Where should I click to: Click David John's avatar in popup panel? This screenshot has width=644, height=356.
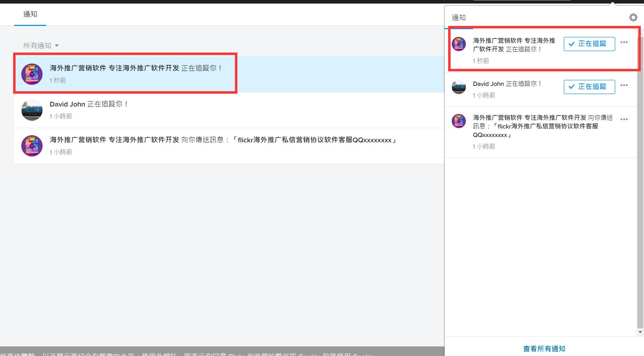(458, 87)
